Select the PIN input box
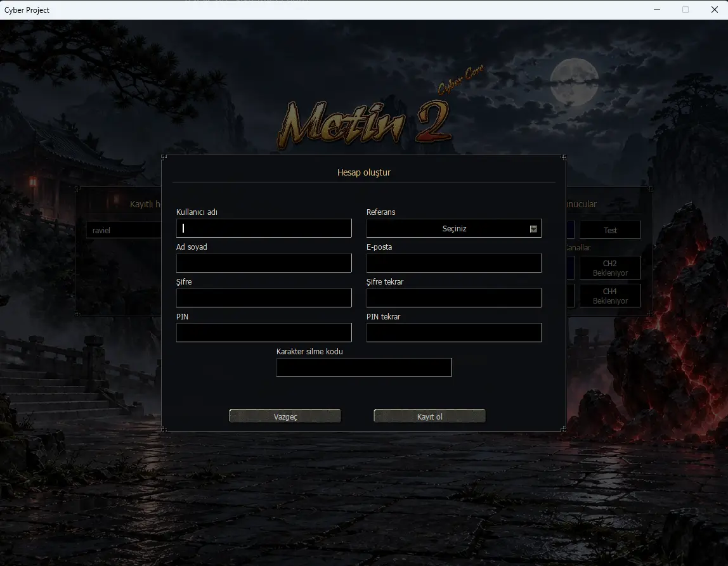Image resolution: width=728 pixels, height=566 pixels. 264,333
